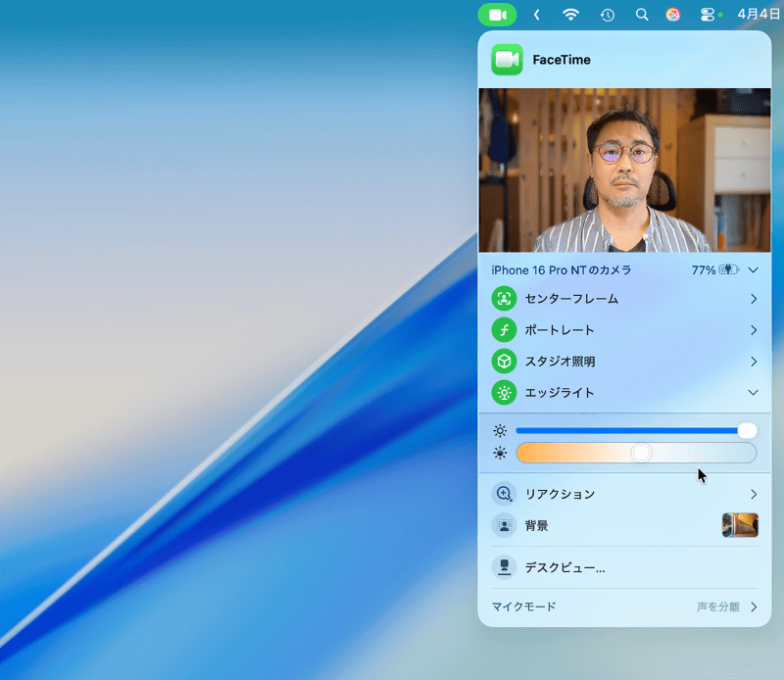Open the Time Machine menu bar icon
784x680 pixels.
pyautogui.click(x=607, y=15)
